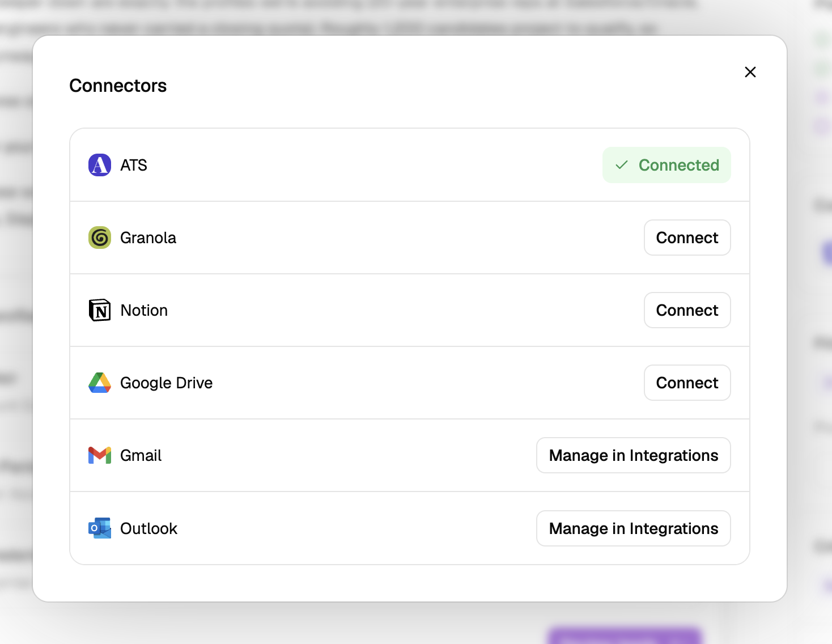This screenshot has height=644, width=832.
Task: Select the ATS connector name
Action: pos(134,165)
